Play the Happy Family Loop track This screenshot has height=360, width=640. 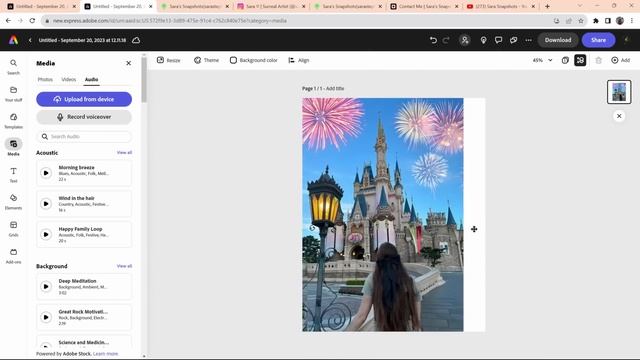46,234
